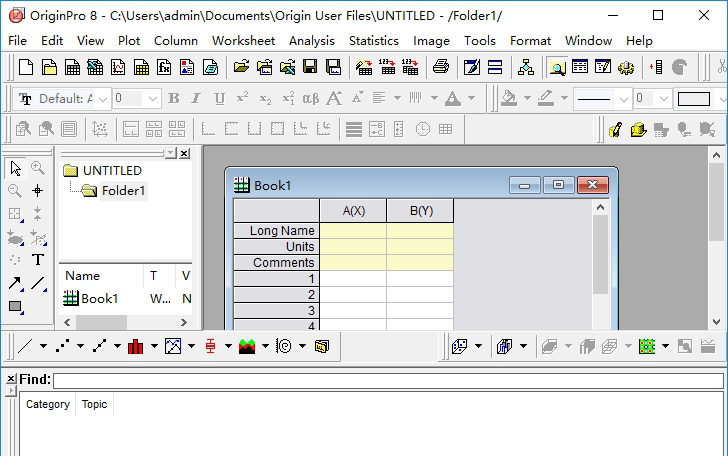Click the Topic header in the Find panel

tap(94, 404)
